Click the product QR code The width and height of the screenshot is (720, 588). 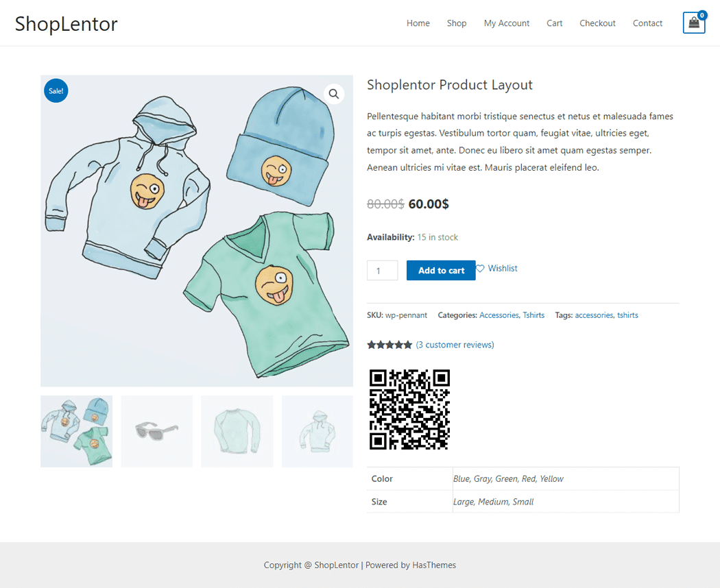click(409, 409)
